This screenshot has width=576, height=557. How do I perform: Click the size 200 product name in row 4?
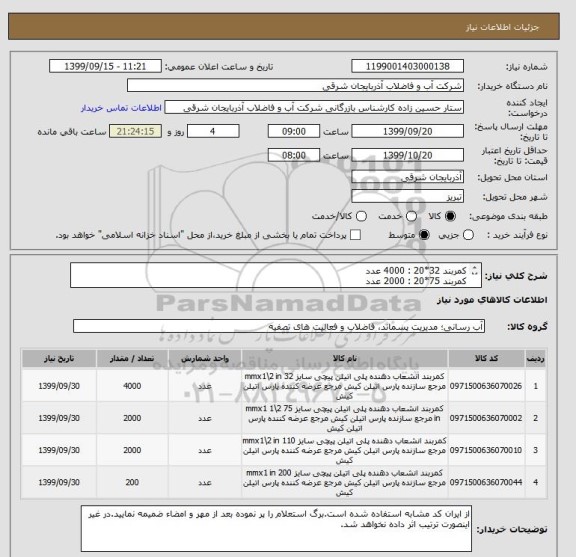point(344,482)
